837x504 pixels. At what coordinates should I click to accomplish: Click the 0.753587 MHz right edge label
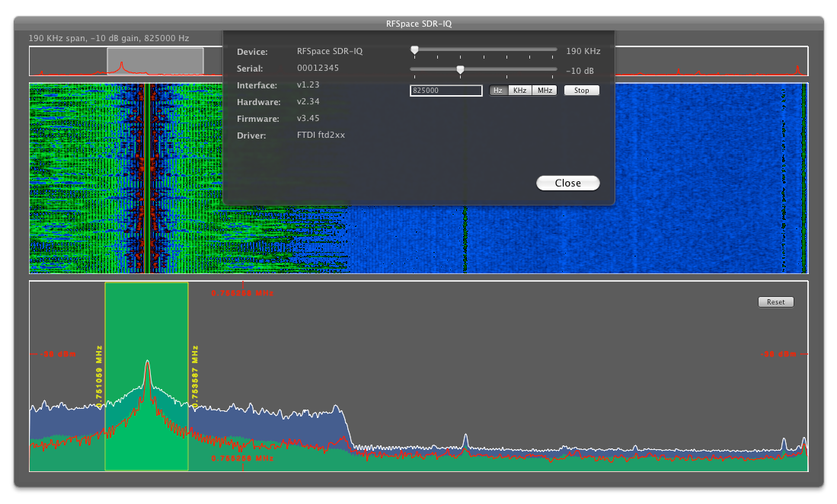195,377
